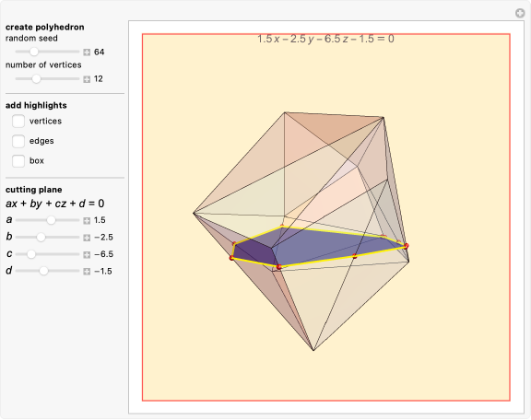Expand the plus icon beside slider d

87,272
